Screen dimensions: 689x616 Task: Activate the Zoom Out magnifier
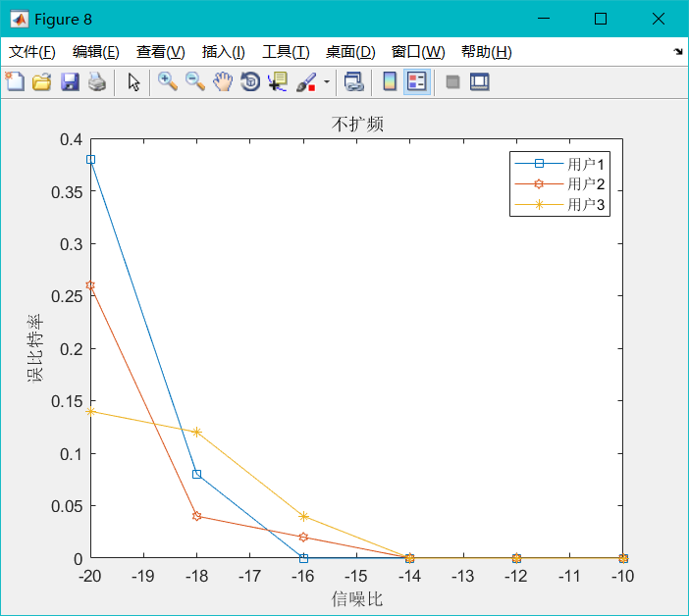195,81
